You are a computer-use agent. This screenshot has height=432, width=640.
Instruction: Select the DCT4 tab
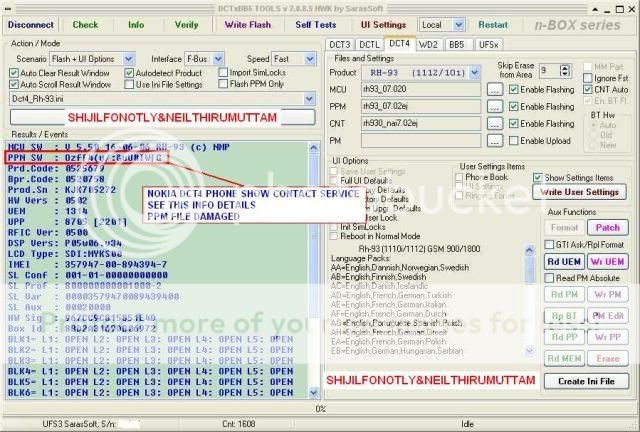click(399, 44)
